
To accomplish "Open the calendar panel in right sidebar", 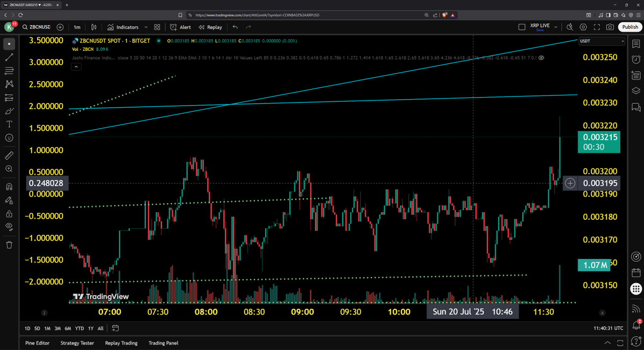I will point(636,272).
